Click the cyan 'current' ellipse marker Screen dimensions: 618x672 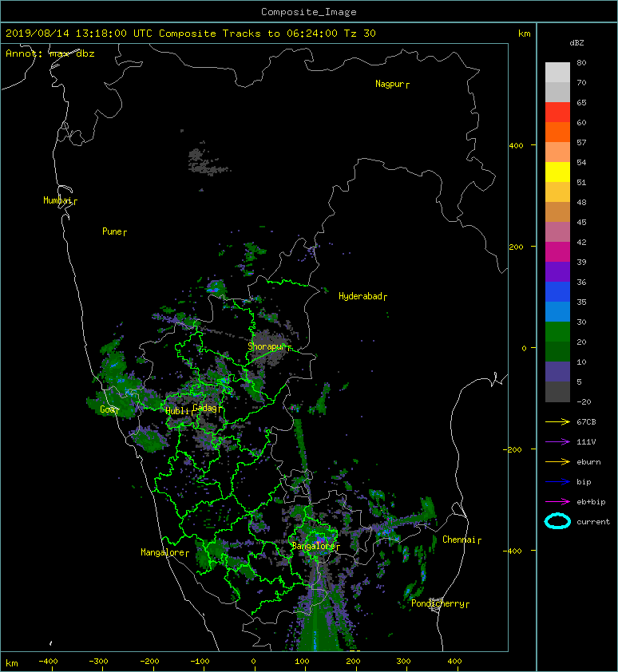pos(557,521)
